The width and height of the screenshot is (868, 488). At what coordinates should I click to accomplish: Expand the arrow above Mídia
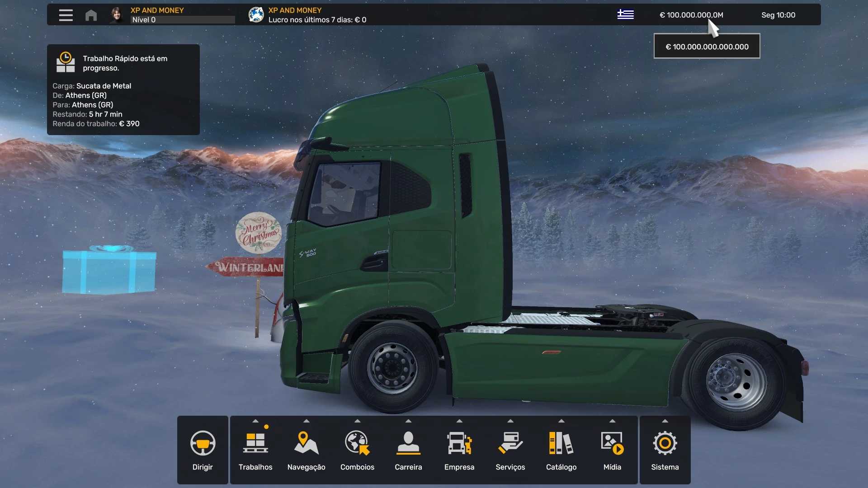pyautogui.click(x=612, y=421)
